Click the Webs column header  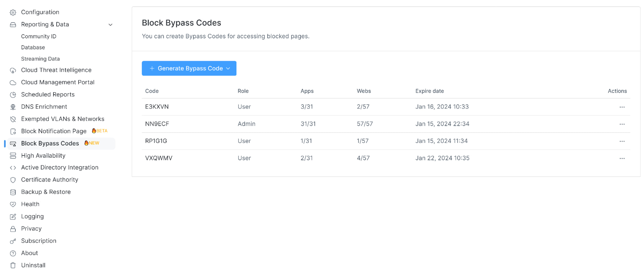coord(364,91)
